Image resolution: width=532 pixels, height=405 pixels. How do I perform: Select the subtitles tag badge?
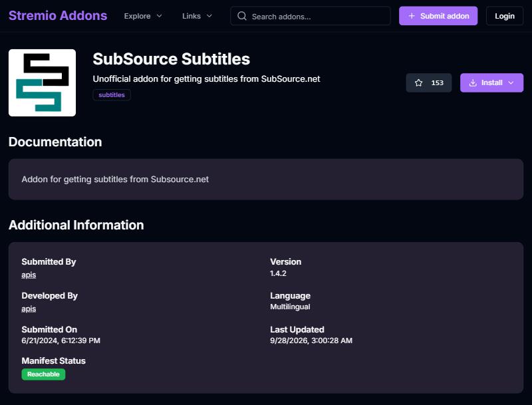pyautogui.click(x=112, y=95)
